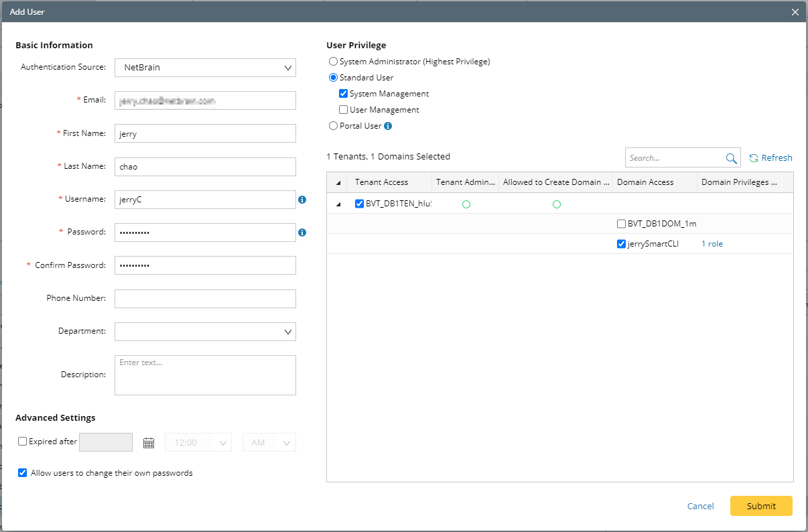Toggle the Allowed to Create Domain circle indicator

557,204
